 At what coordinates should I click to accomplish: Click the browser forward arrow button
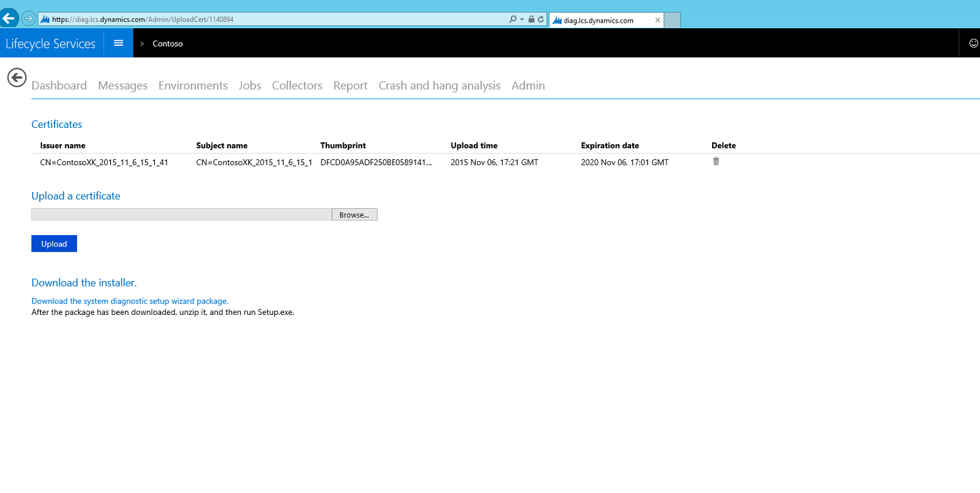(x=28, y=19)
